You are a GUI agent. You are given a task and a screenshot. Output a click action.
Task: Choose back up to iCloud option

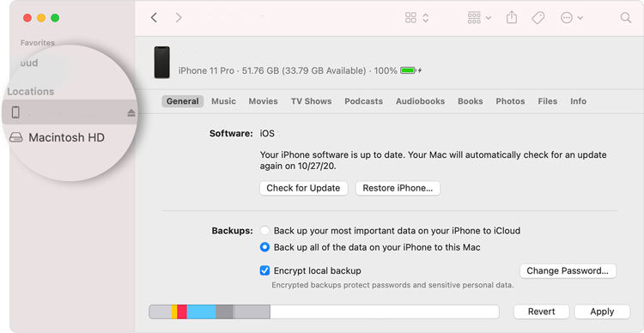pos(265,231)
